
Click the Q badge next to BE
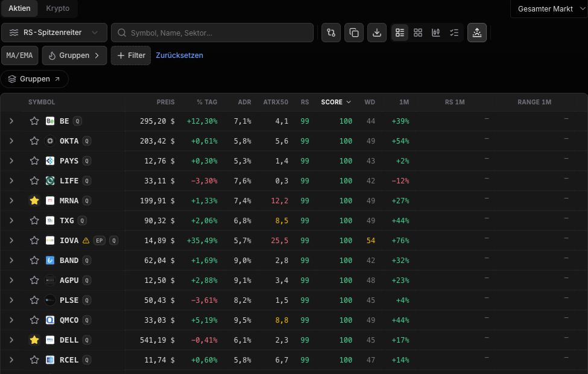click(78, 121)
